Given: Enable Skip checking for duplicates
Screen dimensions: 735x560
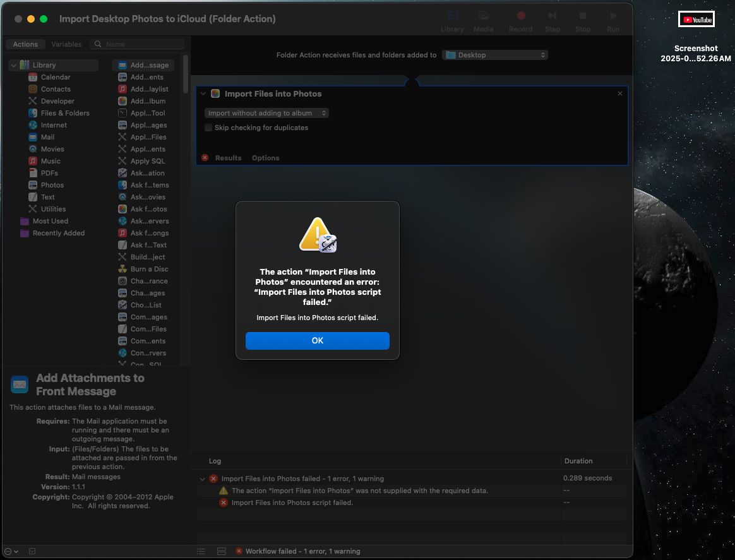Looking at the screenshot, I should pos(208,128).
